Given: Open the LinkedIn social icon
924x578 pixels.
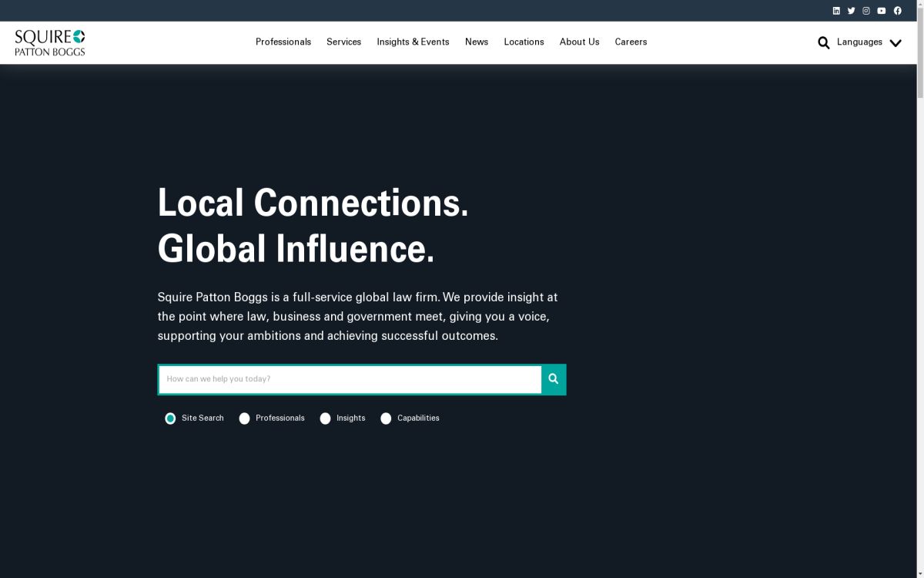Looking at the screenshot, I should tap(836, 11).
